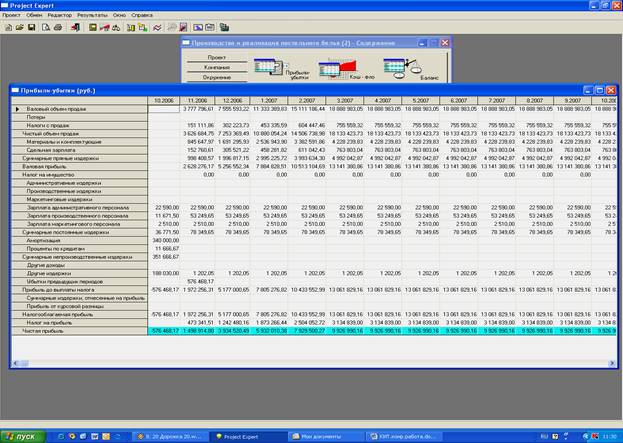Click the Проект section button in Содержание
The width and height of the screenshot is (623, 443).
click(x=217, y=57)
